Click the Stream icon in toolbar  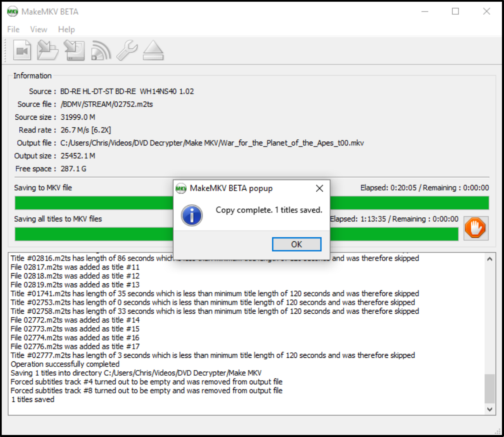click(x=101, y=51)
